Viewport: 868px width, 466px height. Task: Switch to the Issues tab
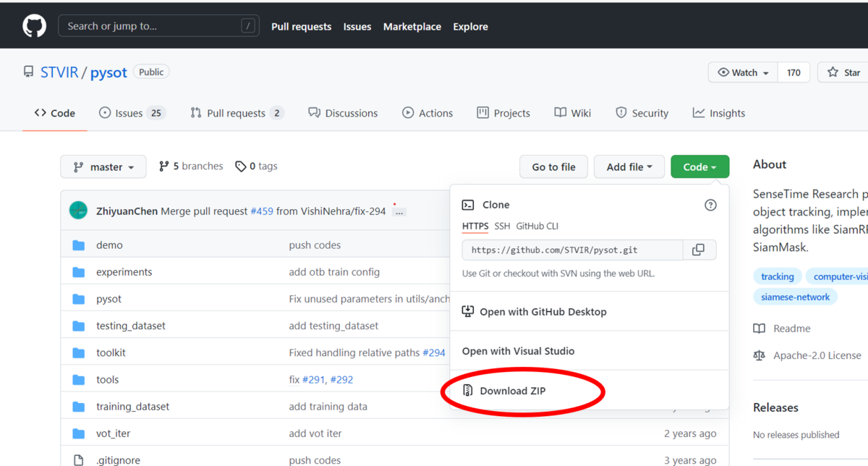click(132, 113)
